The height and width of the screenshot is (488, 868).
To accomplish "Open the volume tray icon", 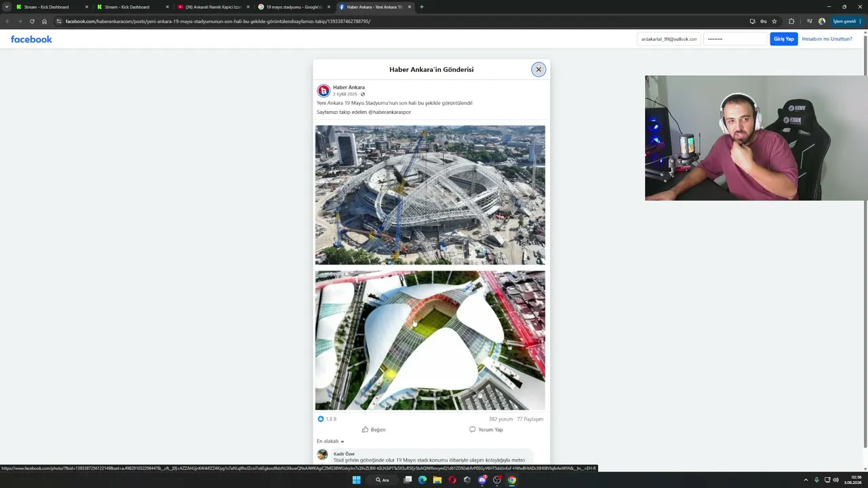I will [835, 480].
